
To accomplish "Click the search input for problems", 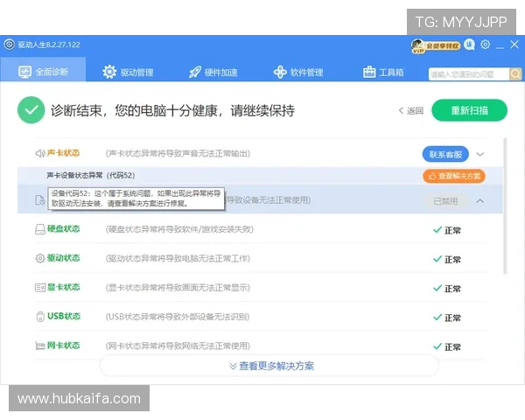I will pyautogui.click(x=468, y=74).
